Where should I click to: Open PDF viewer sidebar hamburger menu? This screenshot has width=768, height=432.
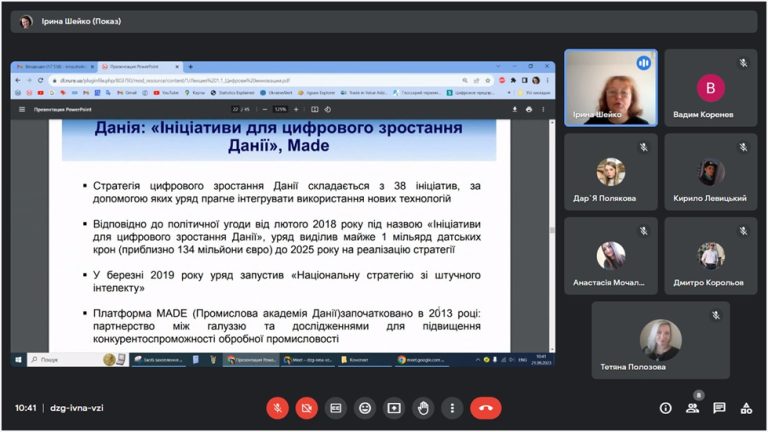tap(22, 109)
